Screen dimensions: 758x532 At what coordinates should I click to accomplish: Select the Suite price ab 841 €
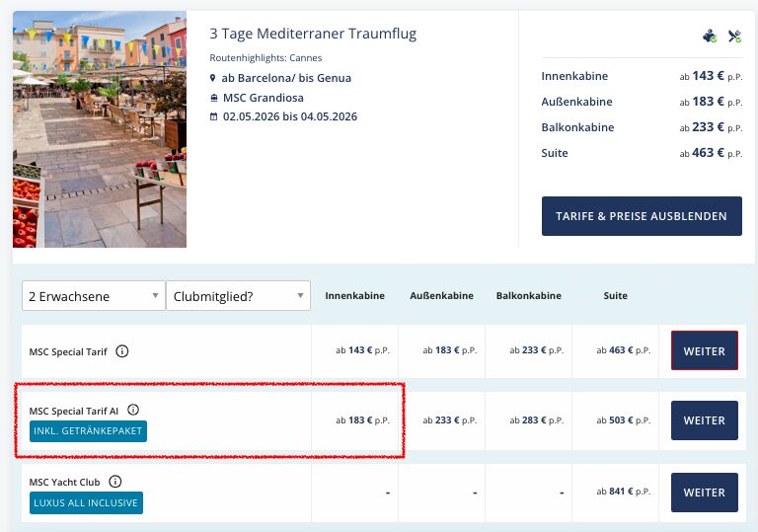coord(624,492)
